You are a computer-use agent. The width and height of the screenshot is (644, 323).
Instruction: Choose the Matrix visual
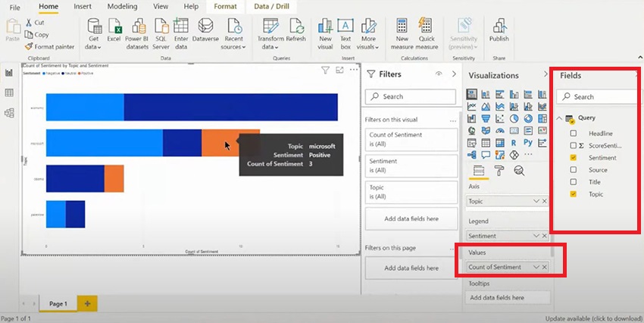coord(499,143)
